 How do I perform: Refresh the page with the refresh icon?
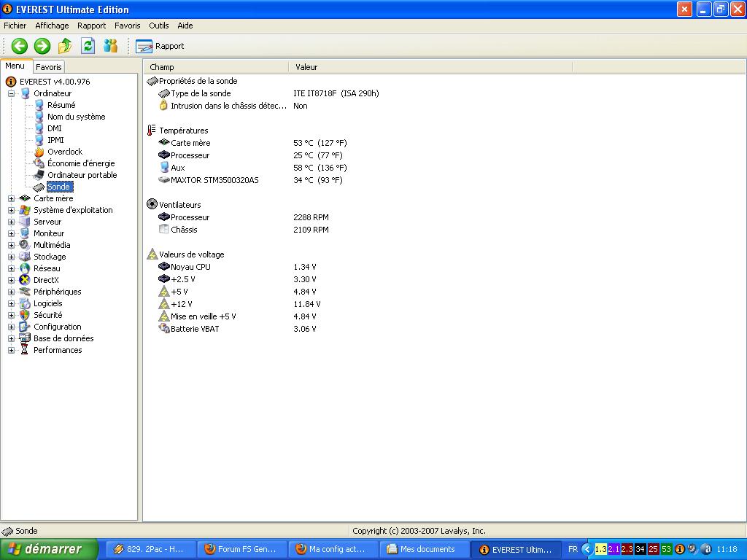point(88,46)
